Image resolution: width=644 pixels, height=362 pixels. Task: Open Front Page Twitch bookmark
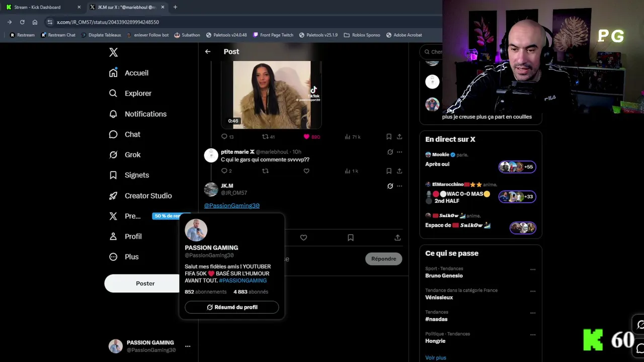coord(273,35)
